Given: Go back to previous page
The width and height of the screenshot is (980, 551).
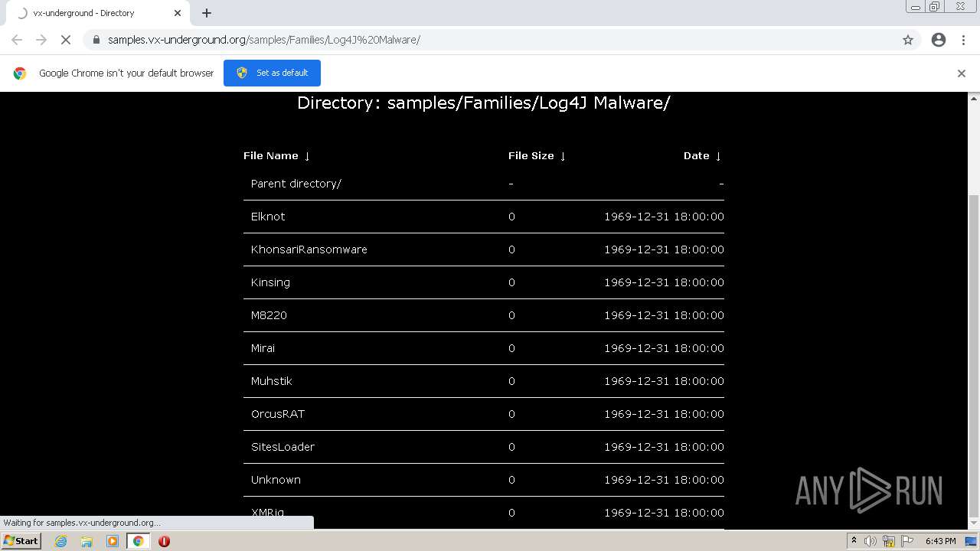Looking at the screenshot, I should pyautogui.click(x=17, y=40).
